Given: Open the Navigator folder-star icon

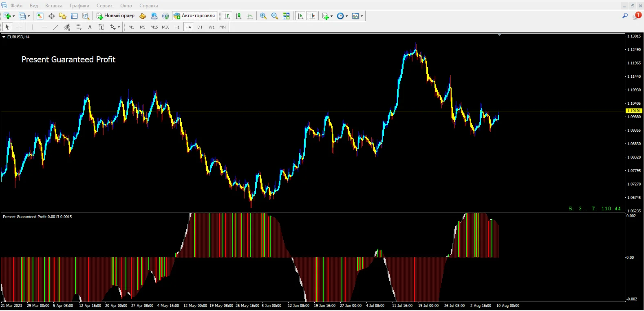Looking at the screenshot, I should tap(63, 16).
